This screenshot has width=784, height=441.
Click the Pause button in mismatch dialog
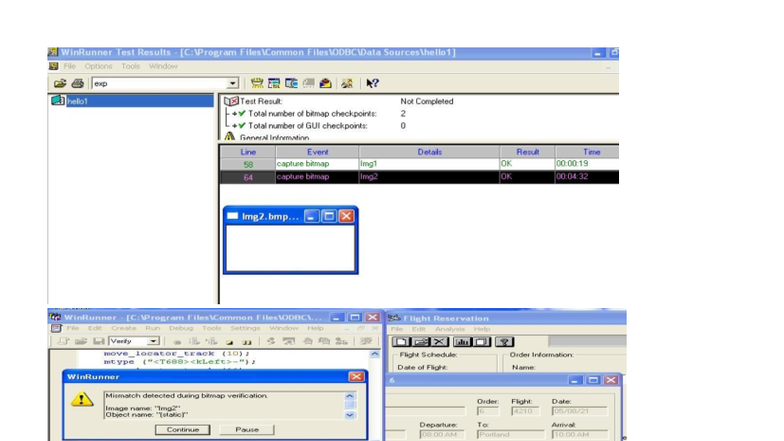coord(247,430)
